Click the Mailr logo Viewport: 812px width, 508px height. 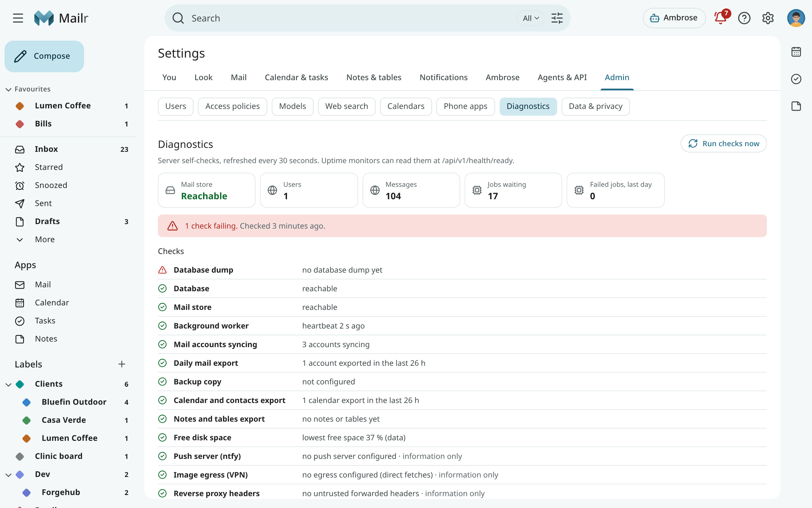[61, 18]
